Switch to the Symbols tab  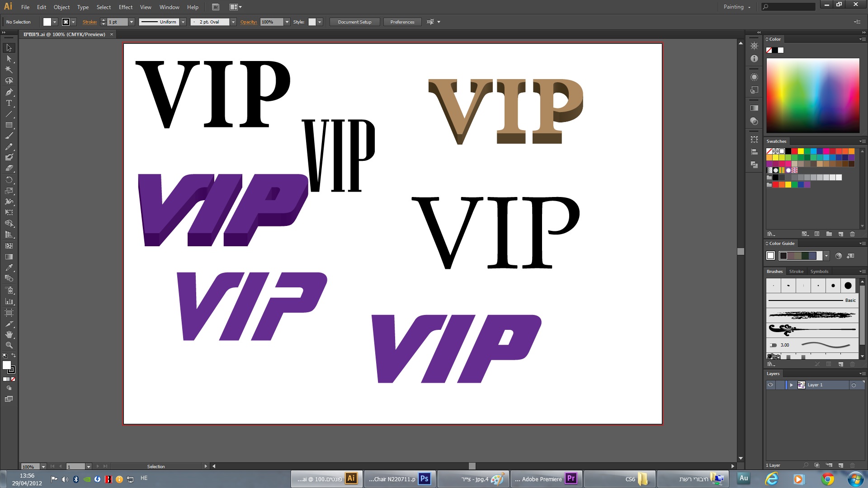(x=819, y=272)
